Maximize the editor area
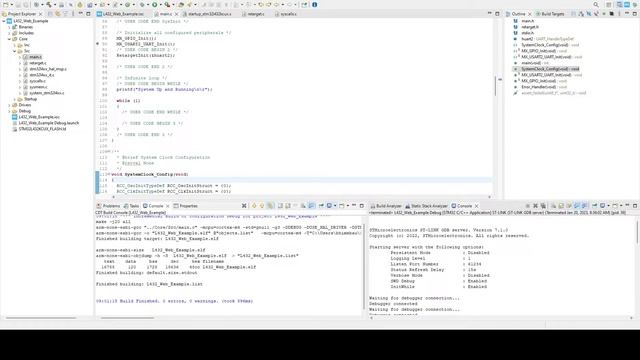 click(x=497, y=13)
